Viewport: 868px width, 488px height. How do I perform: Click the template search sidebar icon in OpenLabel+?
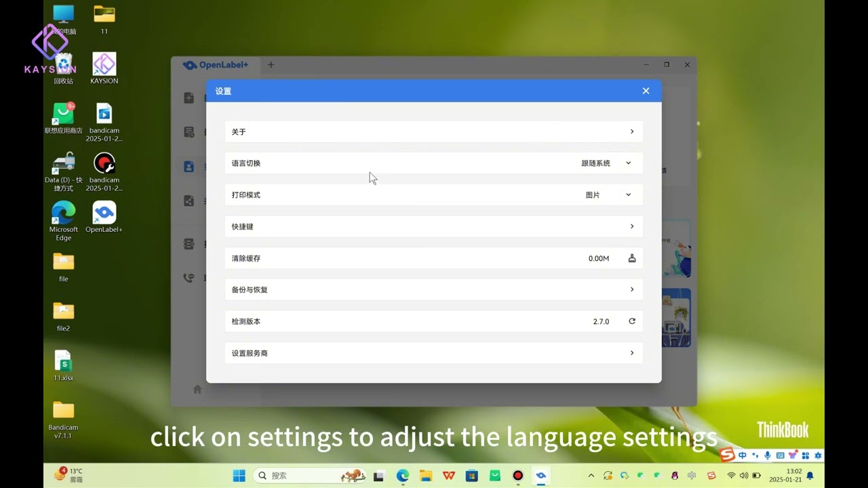click(x=189, y=131)
